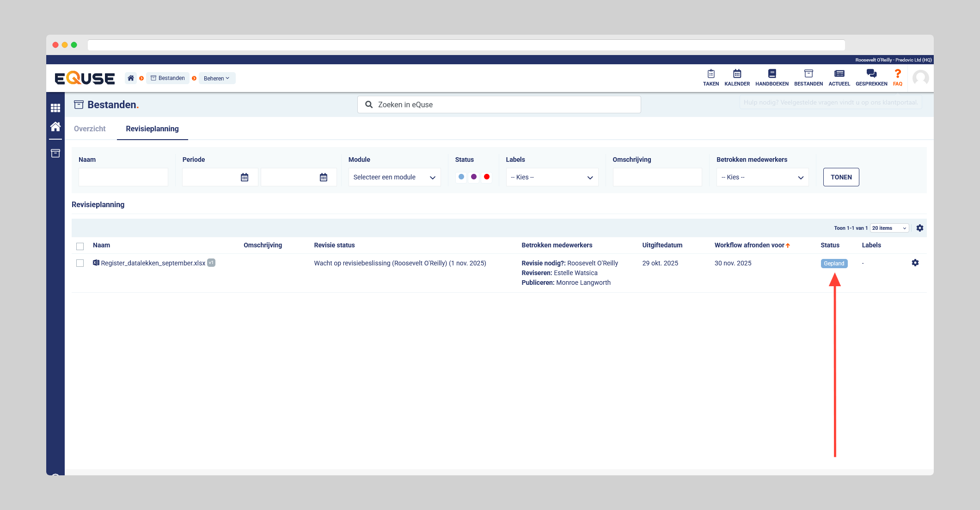Image resolution: width=980 pixels, height=510 pixels.
Task: Open the Labels Kies dropdown
Action: click(551, 177)
